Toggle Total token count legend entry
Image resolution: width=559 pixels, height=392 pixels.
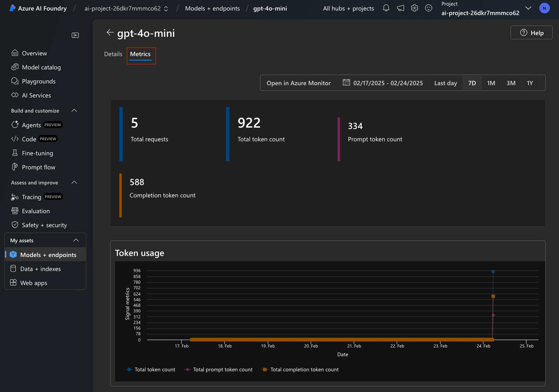(x=151, y=370)
